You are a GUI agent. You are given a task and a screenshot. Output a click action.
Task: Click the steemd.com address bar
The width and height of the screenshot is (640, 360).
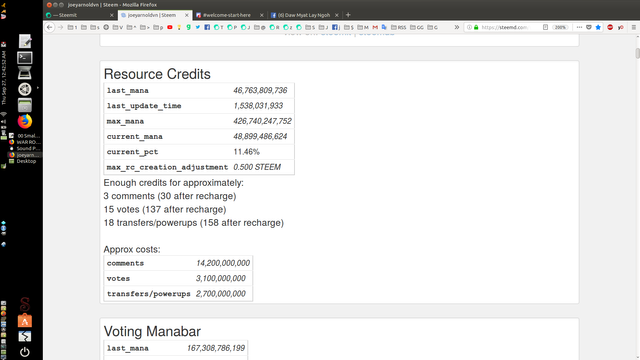pos(504,27)
